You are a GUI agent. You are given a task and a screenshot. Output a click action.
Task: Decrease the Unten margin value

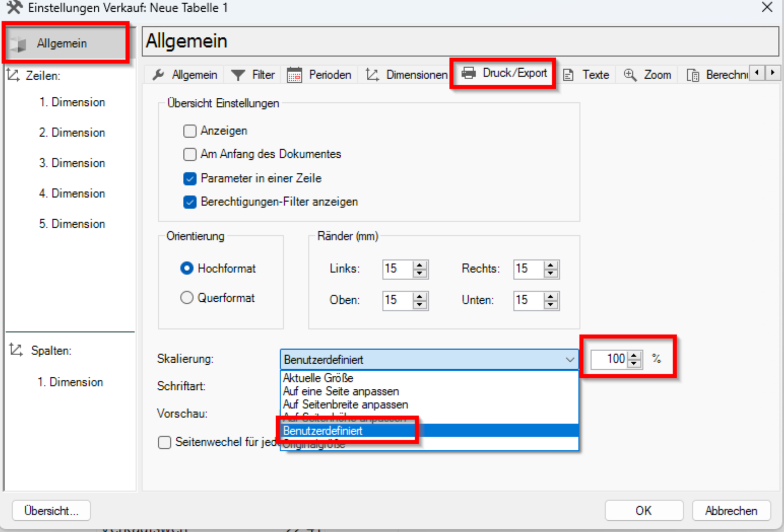coord(551,305)
